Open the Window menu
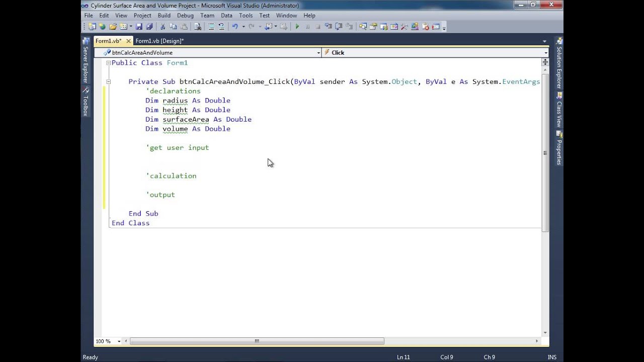This screenshot has width=644, height=362. (286, 16)
